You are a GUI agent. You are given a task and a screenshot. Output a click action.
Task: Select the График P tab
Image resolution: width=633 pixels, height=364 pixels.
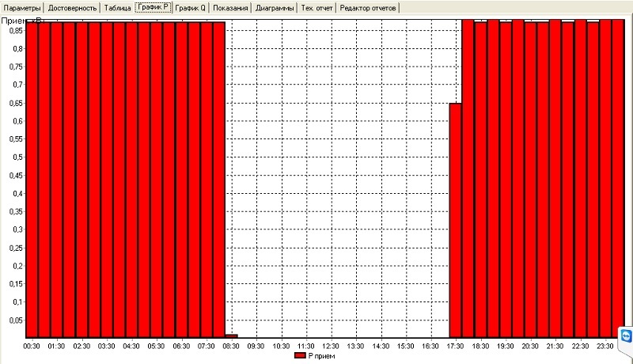click(153, 7)
